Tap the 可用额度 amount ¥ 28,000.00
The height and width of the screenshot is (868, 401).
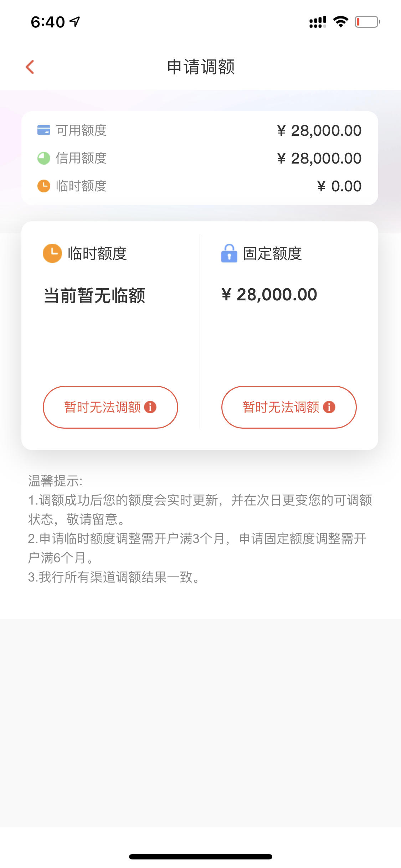[x=319, y=131]
